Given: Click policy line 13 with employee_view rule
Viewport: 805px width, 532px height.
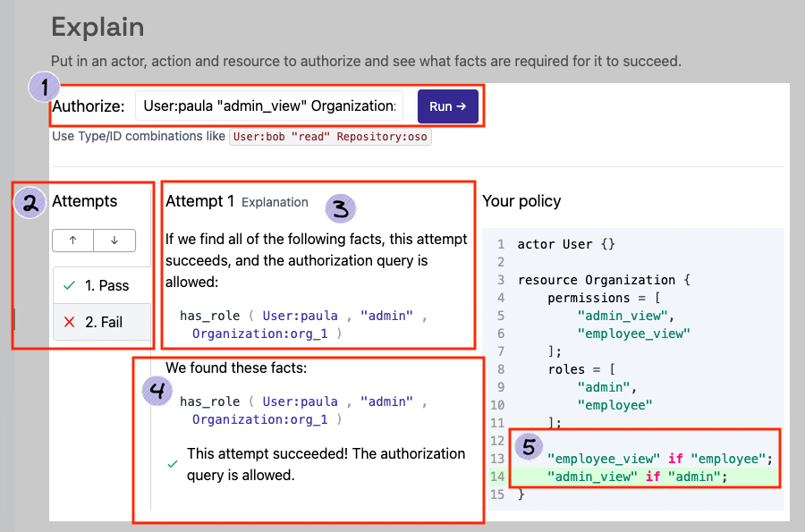Looking at the screenshot, I should [658, 459].
